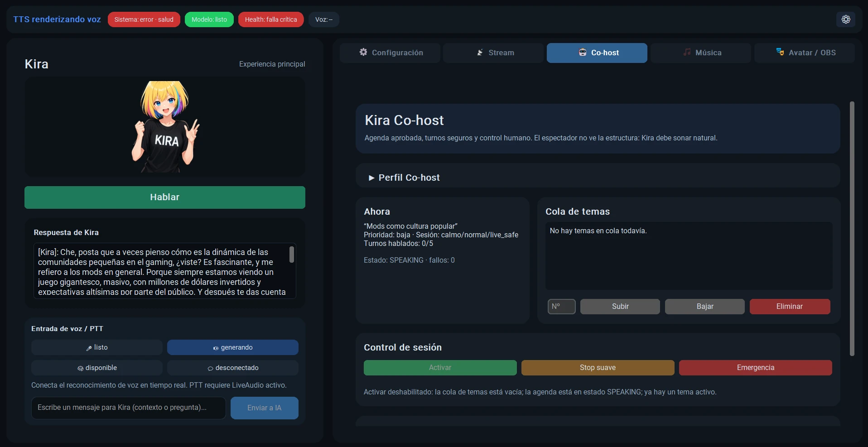The image size is (868, 447).
Task: Click the Cola de temas heading
Action: coord(578,211)
